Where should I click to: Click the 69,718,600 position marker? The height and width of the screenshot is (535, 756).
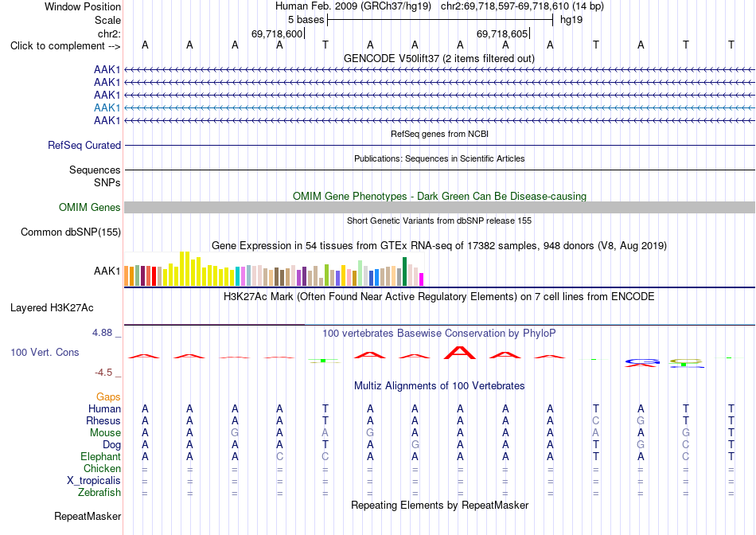277,33
